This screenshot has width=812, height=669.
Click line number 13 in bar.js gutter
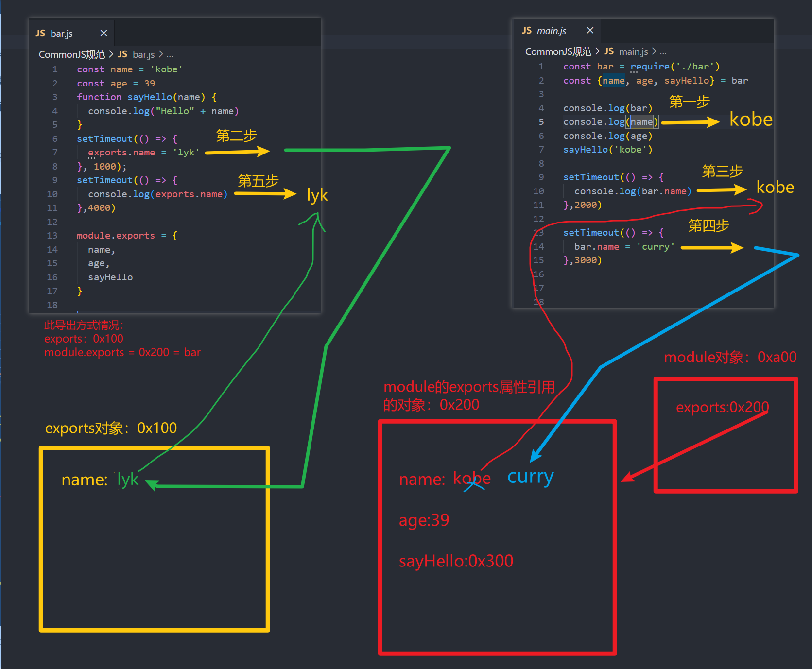[52, 236]
